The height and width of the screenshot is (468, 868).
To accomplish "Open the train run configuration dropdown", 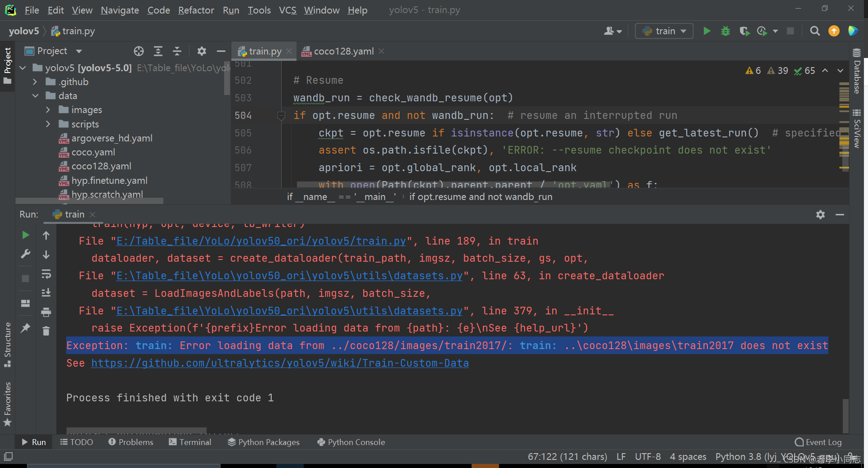I will 664,31.
